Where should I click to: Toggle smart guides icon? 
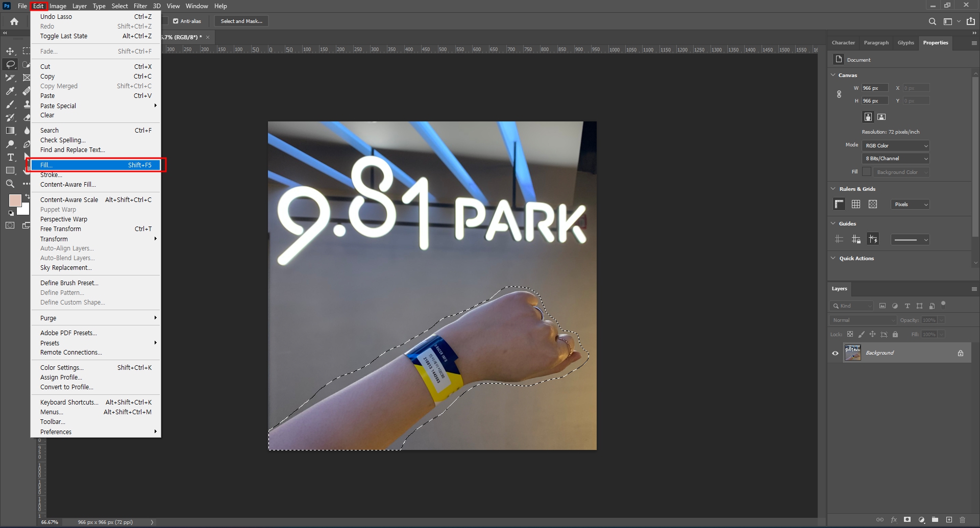pos(873,239)
